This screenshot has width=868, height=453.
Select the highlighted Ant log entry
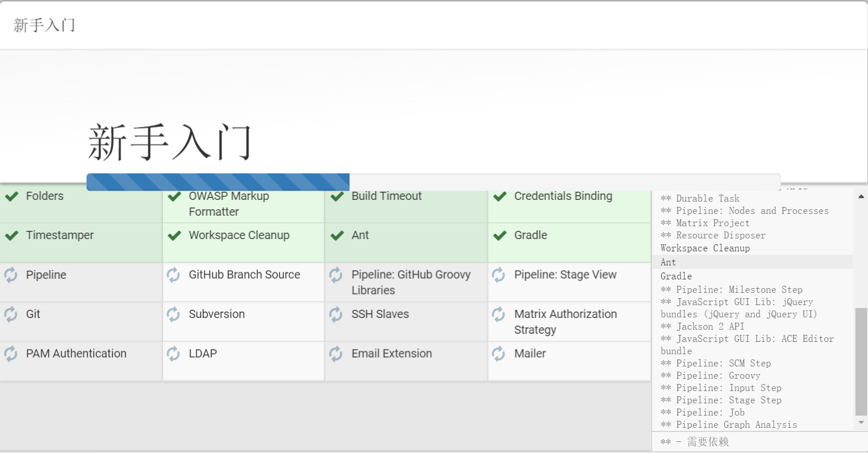tap(668, 262)
